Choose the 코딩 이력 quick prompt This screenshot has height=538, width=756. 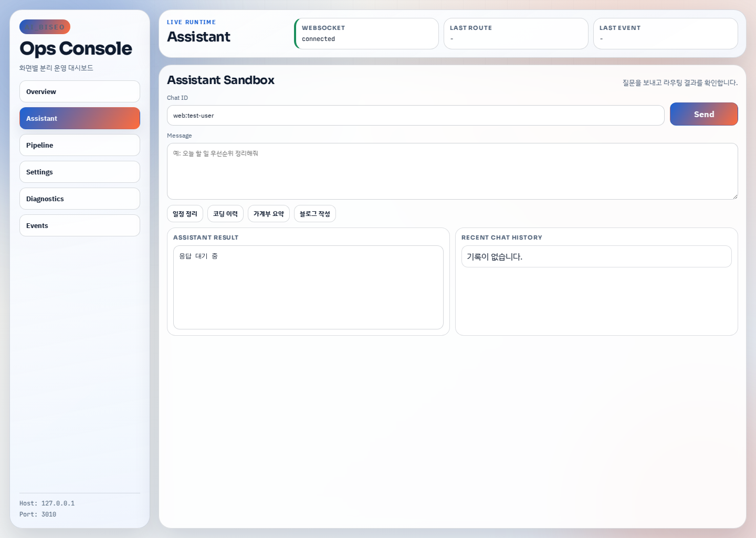[x=225, y=213]
